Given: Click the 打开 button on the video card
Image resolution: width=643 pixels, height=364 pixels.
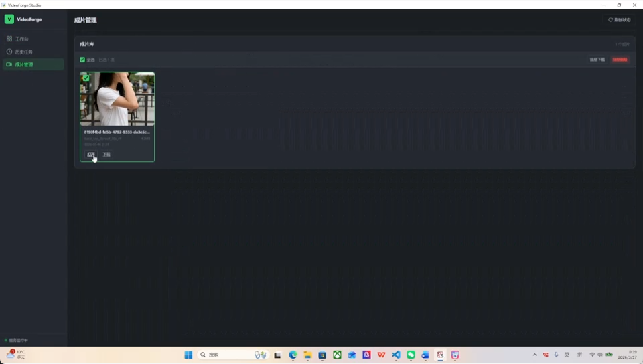Looking at the screenshot, I should 91,155.
